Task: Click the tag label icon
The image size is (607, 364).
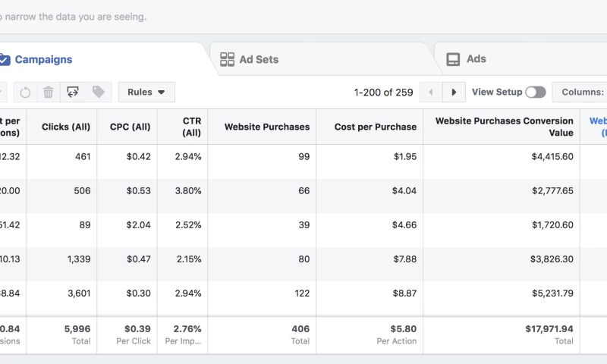Action: [98, 93]
